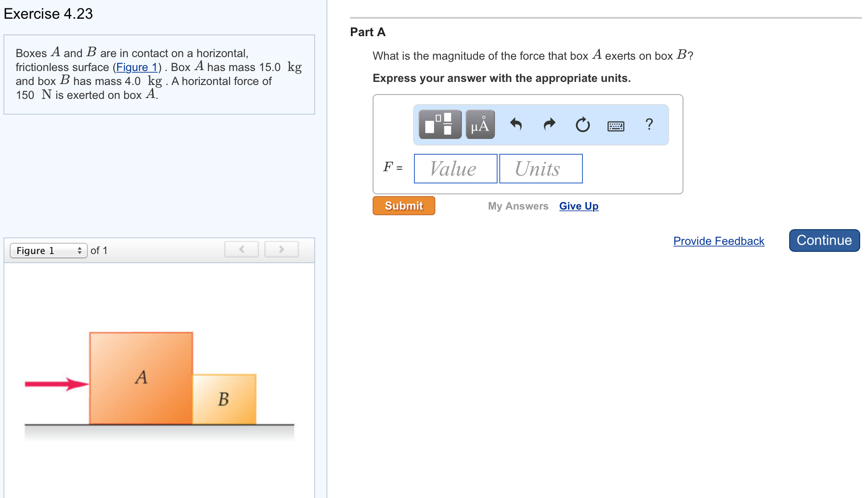
Task: Open the Figure 1 hyperlink in problem text
Action: (137, 67)
